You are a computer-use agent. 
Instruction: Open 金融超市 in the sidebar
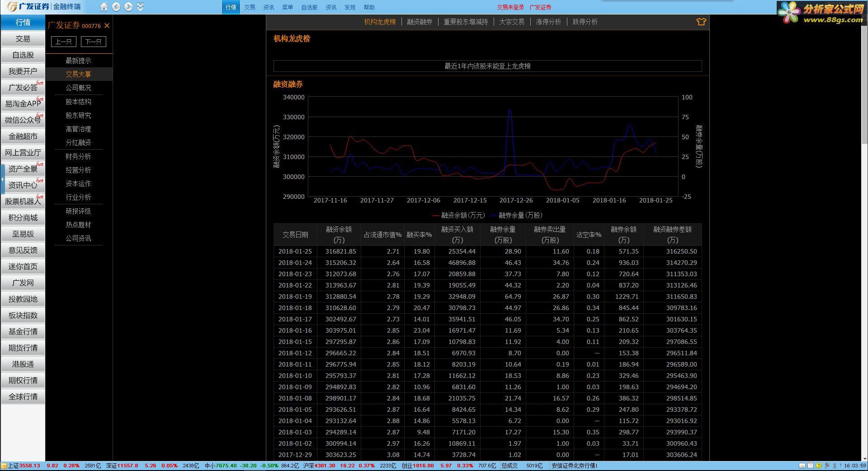click(x=23, y=137)
